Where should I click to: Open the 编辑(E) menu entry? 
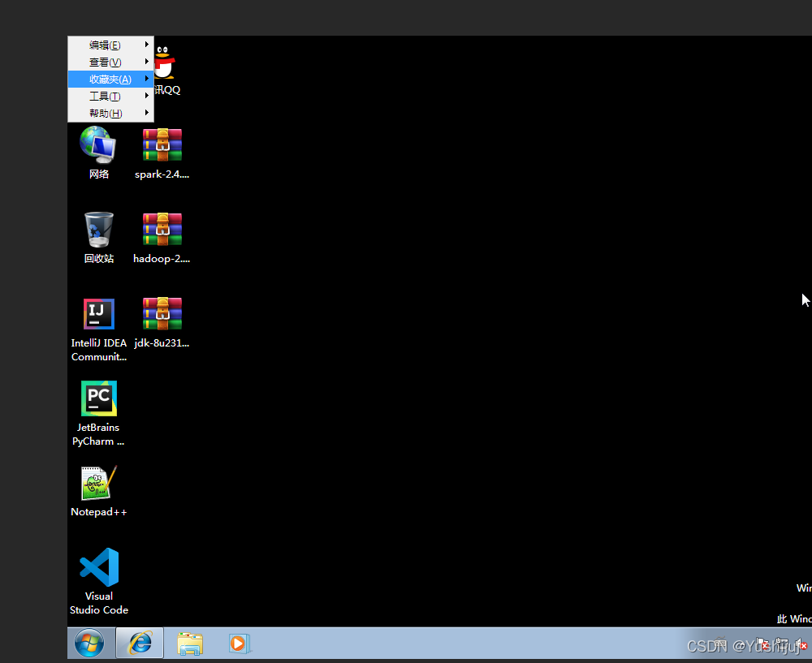(110, 45)
